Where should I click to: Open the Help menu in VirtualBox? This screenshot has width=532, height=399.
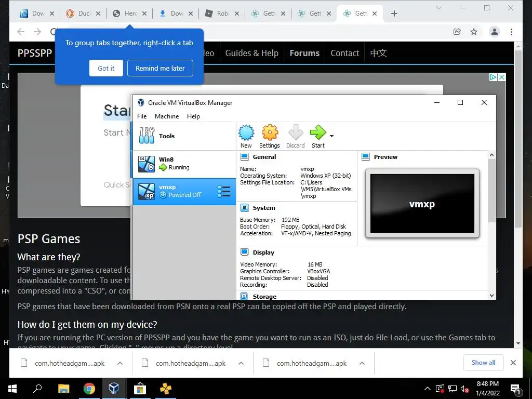[193, 116]
